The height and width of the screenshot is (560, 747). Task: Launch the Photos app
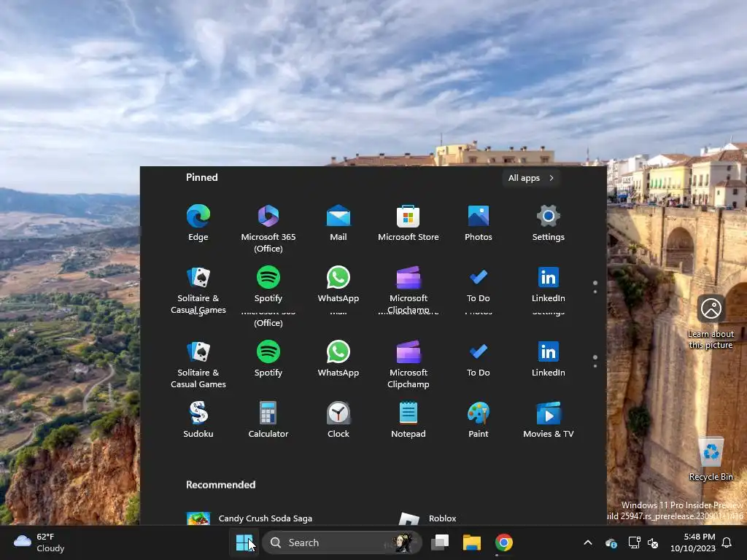(x=479, y=222)
